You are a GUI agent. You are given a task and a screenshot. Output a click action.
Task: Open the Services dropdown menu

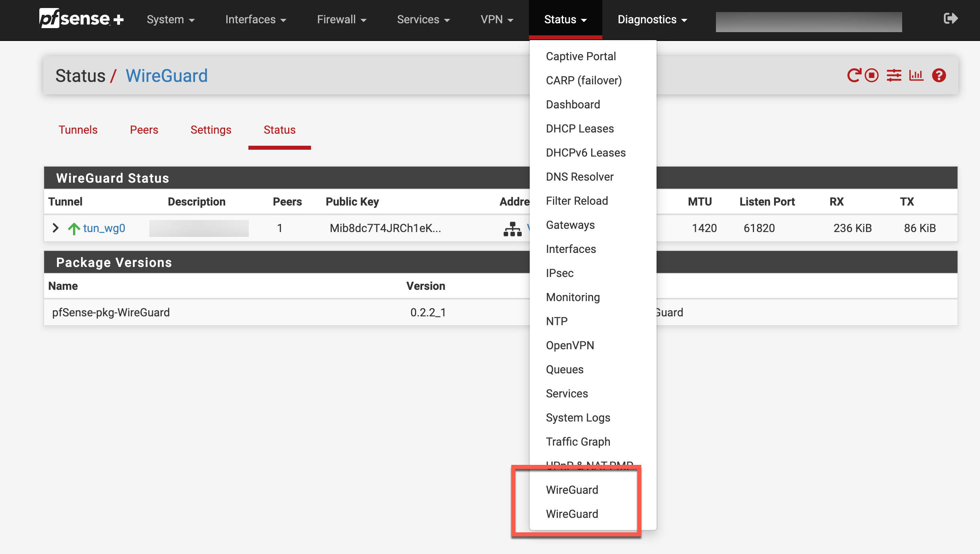pos(423,20)
